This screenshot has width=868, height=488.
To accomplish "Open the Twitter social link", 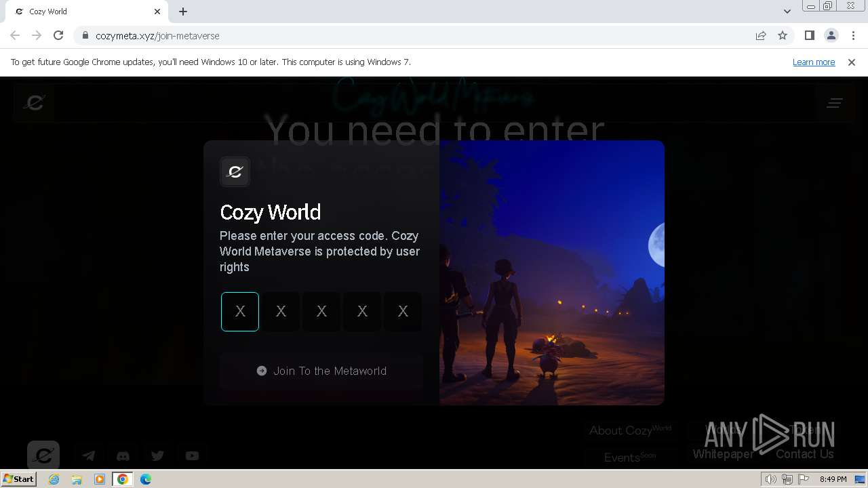I will 157,455.
